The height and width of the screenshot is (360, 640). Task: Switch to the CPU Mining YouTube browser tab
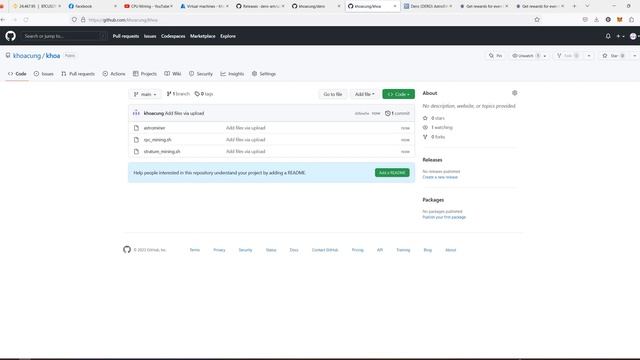click(x=148, y=6)
